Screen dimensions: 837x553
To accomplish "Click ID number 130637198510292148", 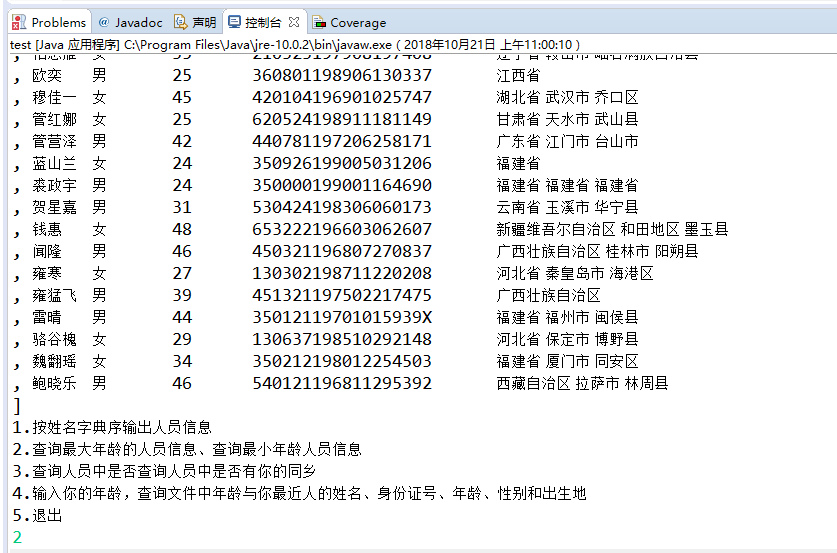I will pyautogui.click(x=342, y=339).
